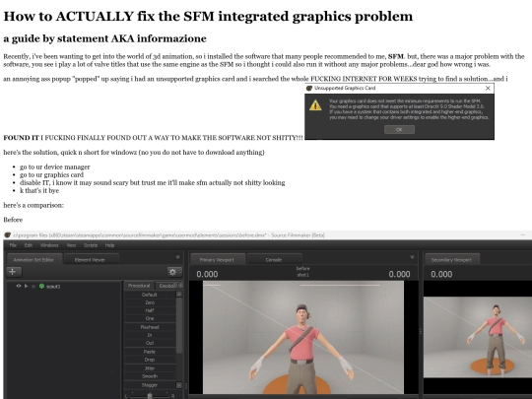The width and height of the screenshot is (532, 399).
Task: Apply the Playhead procedural preset
Action: [x=150, y=327]
